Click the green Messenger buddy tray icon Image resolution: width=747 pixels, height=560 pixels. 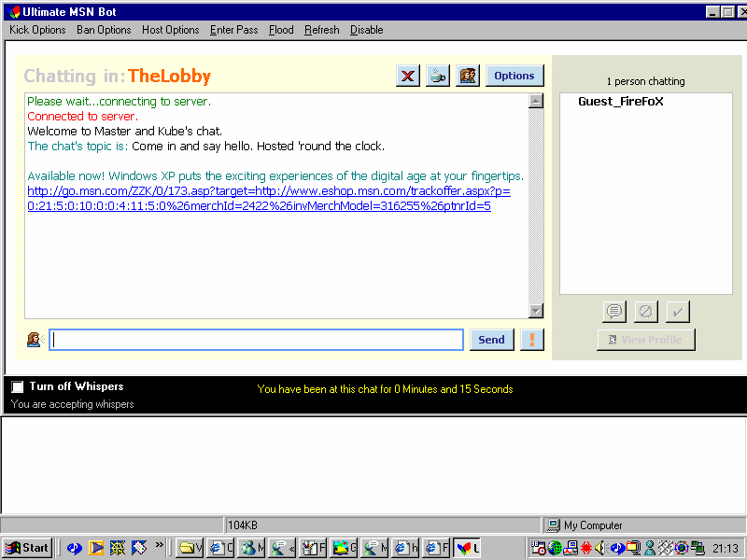point(649,548)
